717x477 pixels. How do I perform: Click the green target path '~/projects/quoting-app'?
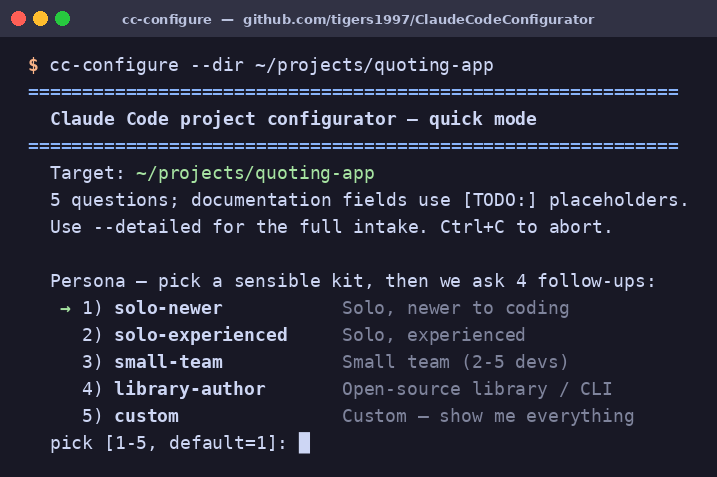coord(255,173)
